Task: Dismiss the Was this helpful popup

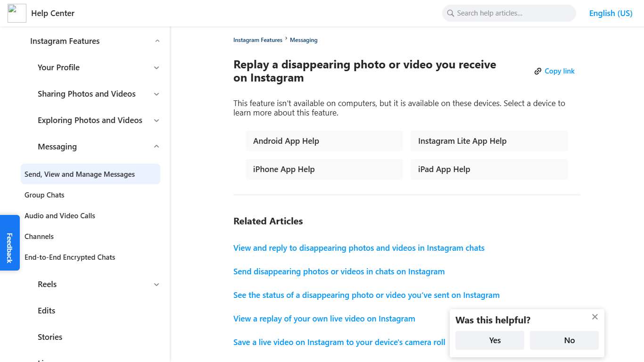Action: (x=594, y=317)
